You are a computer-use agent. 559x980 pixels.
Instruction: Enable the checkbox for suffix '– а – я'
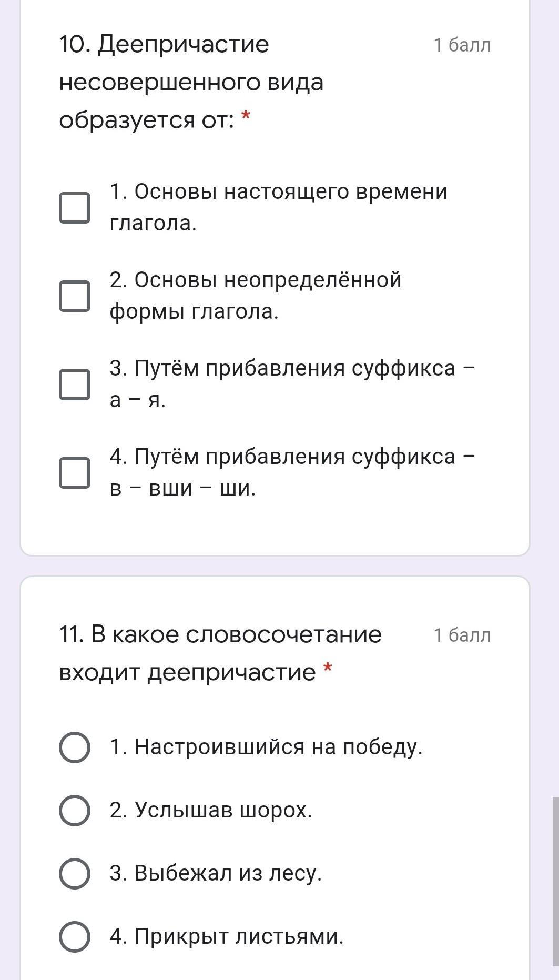pos(74,384)
